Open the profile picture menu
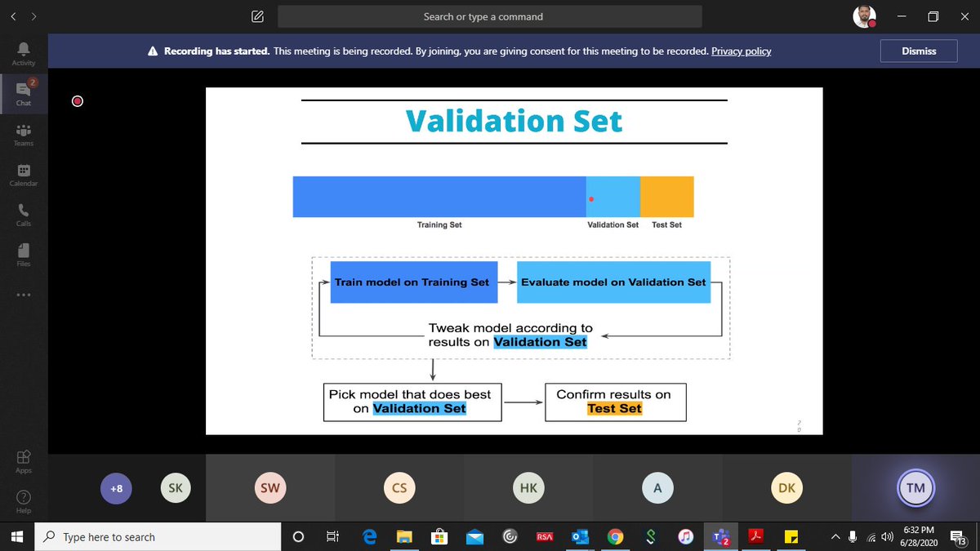Screen dimensions: 980x551 click(x=866, y=16)
